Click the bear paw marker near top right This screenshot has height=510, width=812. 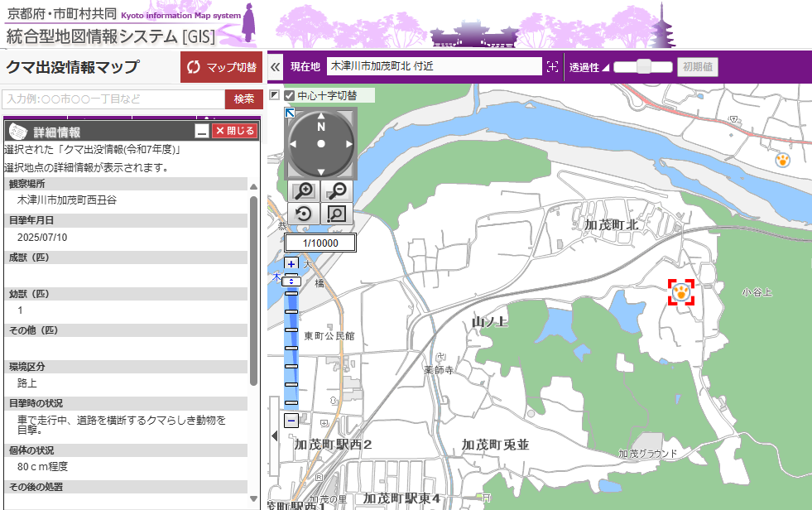[x=782, y=160]
